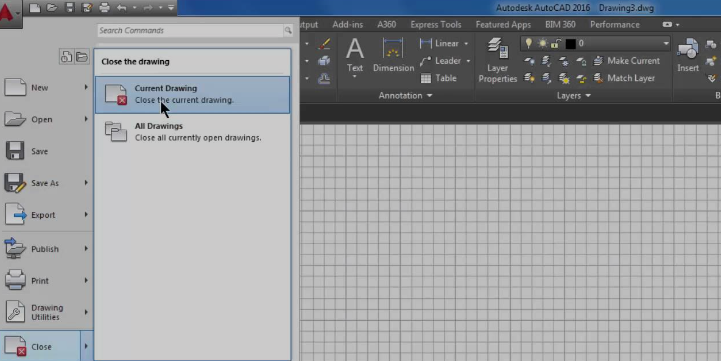Expand the Drawing Utilities submenu arrow
This screenshot has height=361, width=721.
coord(86,312)
